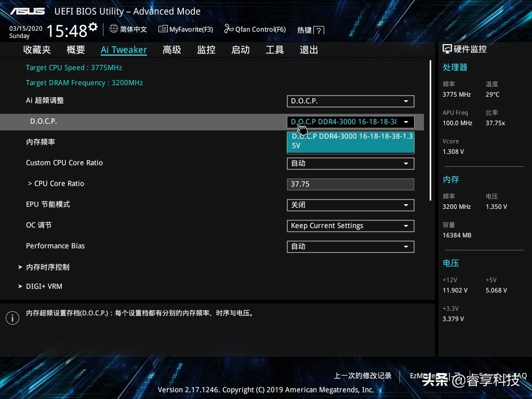Open the 高级 (Advanced) tab
Image resolution: width=532 pixels, height=399 pixels.
tap(172, 50)
